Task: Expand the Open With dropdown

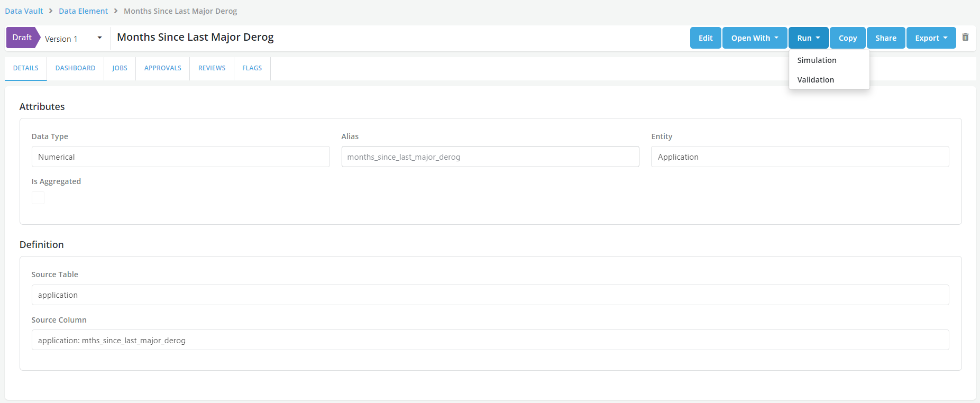Action: pyautogui.click(x=754, y=38)
